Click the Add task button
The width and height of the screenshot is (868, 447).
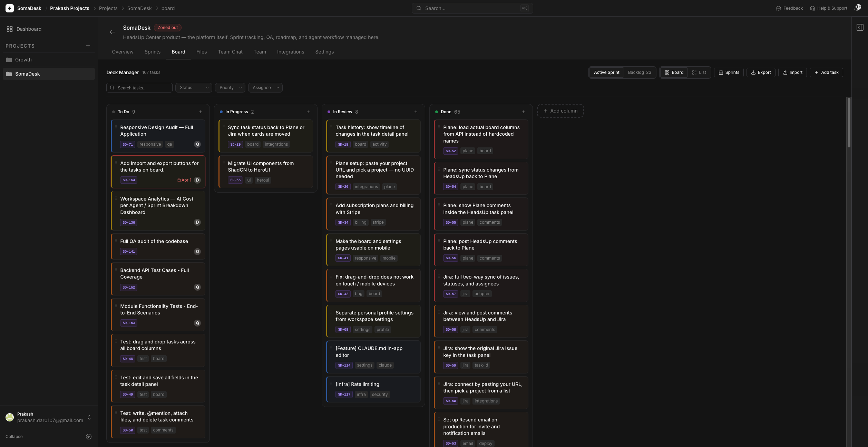click(826, 72)
